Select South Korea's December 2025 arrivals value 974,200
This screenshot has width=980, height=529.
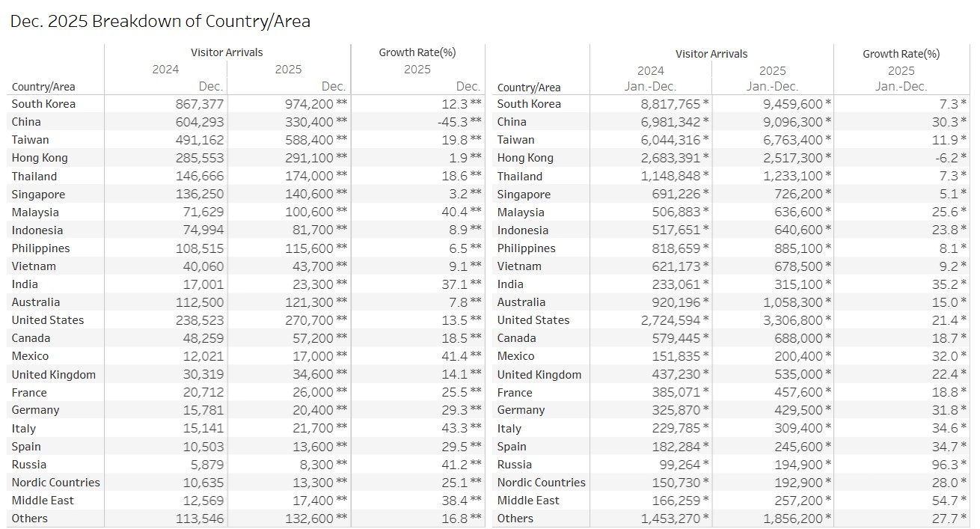(x=309, y=104)
